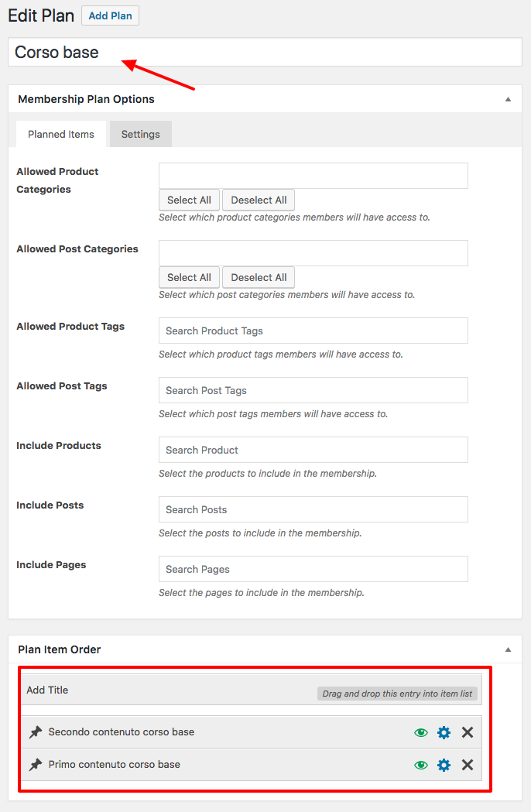Switch to the Settings tab
This screenshot has width=531, height=812.
140,134
